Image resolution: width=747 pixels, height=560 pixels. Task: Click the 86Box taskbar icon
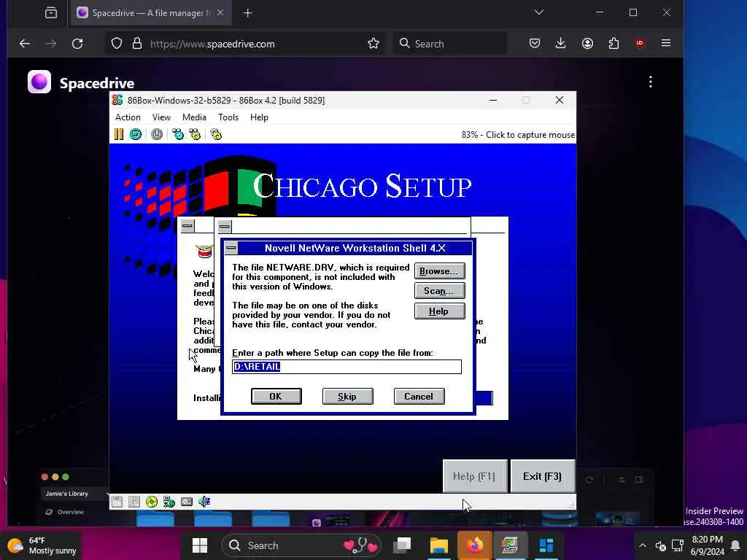click(x=509, y=545)
